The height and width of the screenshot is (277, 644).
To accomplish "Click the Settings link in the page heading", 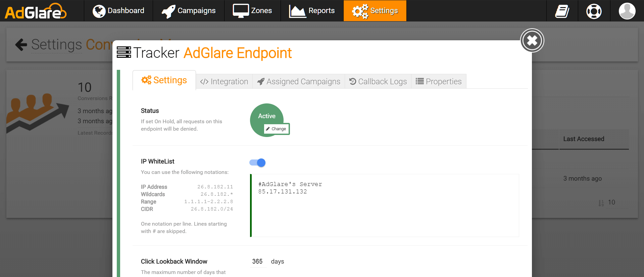I will [x=56, y=44].
